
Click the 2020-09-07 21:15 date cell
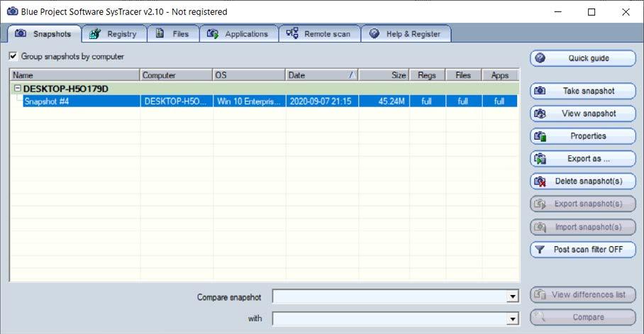[x=321, y=101]
